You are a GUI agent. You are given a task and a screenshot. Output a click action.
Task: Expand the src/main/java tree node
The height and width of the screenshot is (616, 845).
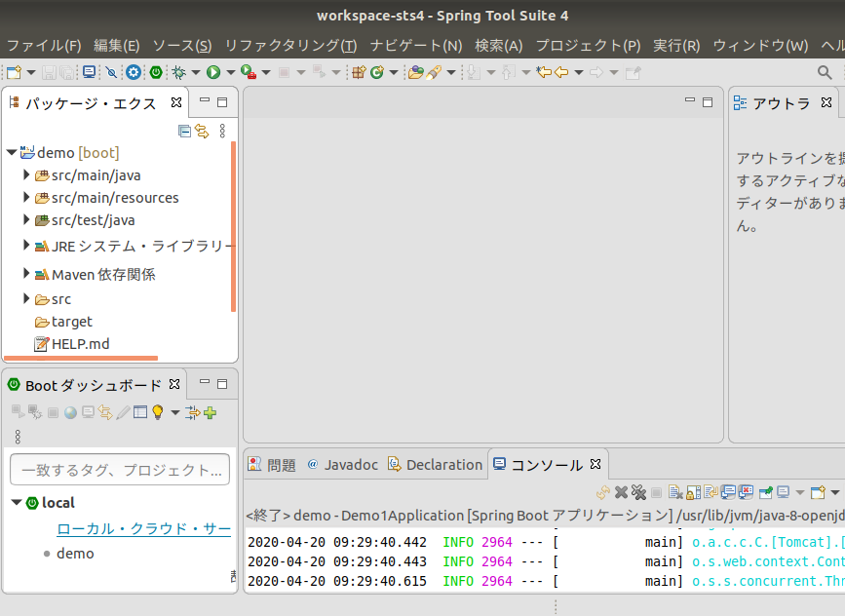click(x=25, y=174)
